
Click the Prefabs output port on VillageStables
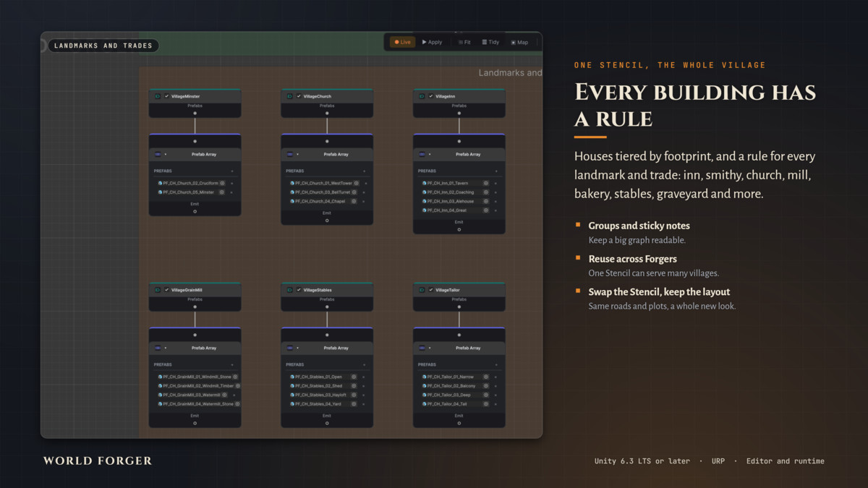327,307
